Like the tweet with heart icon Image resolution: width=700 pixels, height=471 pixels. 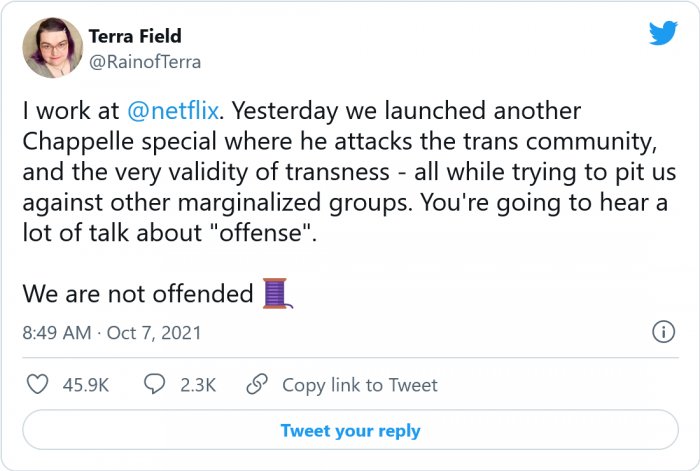[37, 384]
